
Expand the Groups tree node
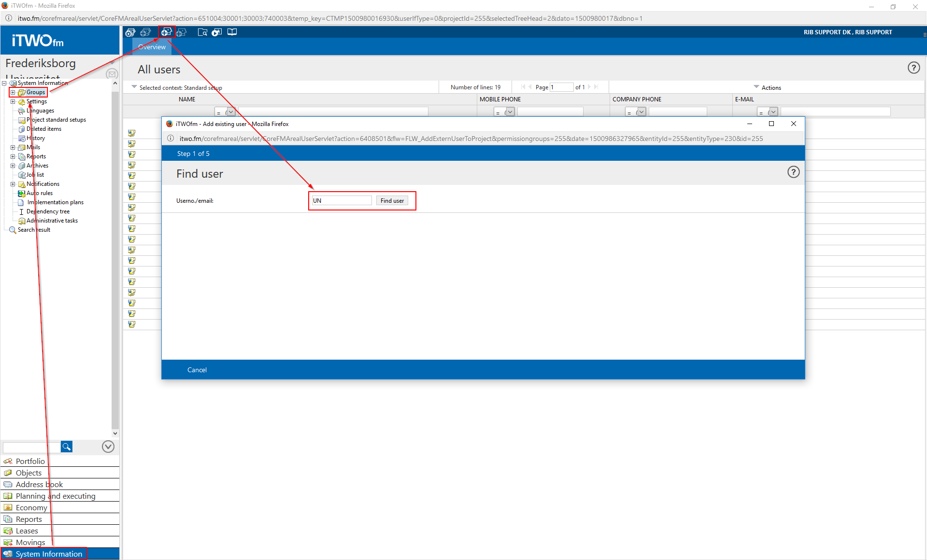(13, 92)
